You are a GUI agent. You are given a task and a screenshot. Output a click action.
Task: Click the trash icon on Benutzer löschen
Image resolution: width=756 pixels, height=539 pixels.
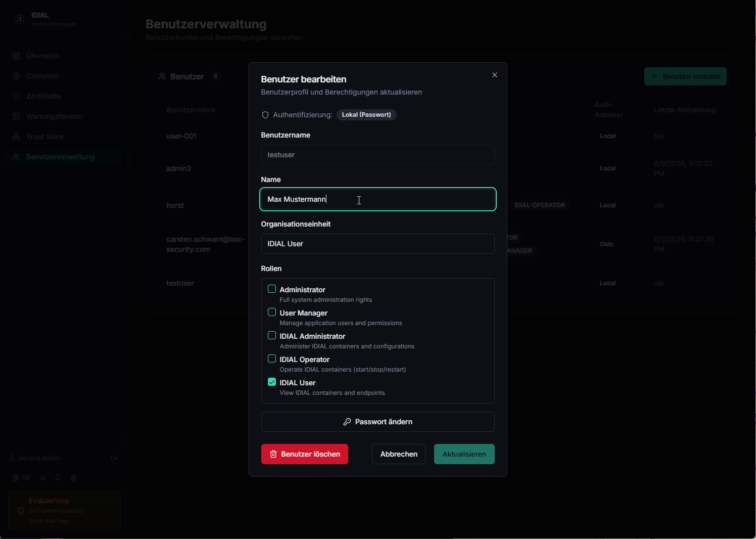tap(273, 454)
